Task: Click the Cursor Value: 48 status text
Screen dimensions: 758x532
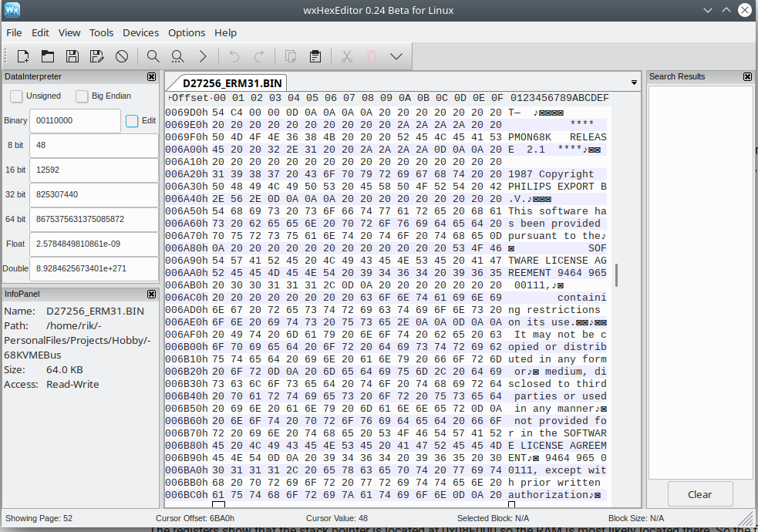Action: point(337,518)
